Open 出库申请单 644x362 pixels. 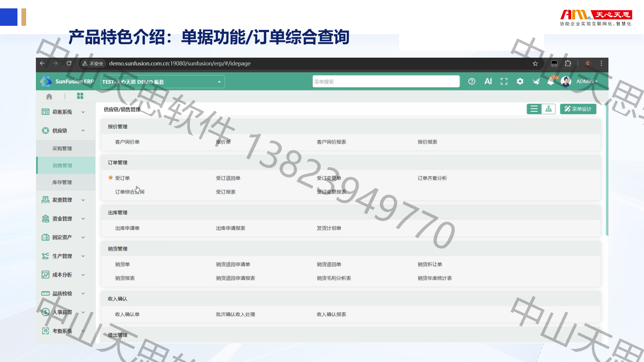pyautogui.click(x=127, y=228)
